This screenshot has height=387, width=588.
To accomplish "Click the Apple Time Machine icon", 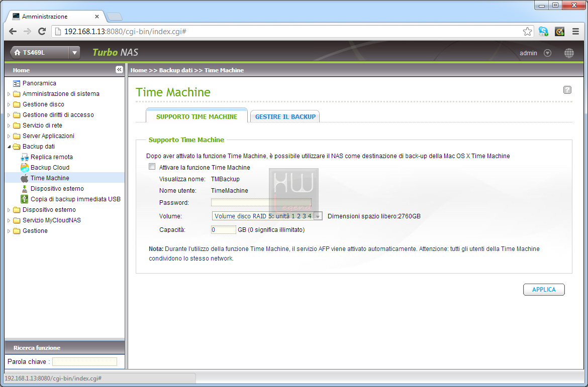I will 25,178.
